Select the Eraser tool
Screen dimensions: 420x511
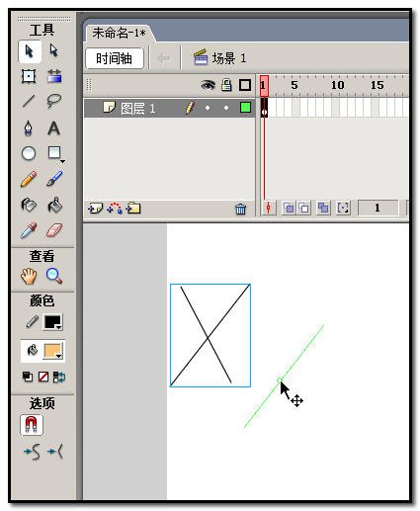(x=54, y=230)
